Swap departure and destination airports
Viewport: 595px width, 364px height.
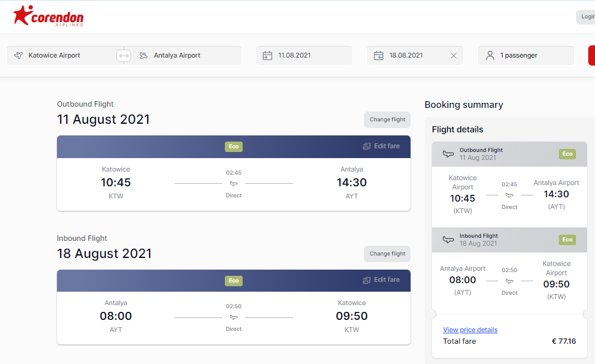pyautogui.click(x=124, y=56)
